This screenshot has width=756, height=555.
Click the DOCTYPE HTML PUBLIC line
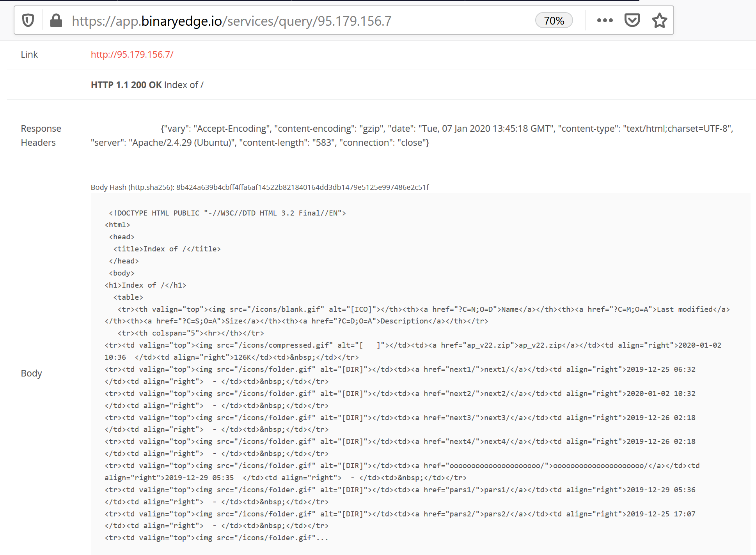[x=227, y=213]
